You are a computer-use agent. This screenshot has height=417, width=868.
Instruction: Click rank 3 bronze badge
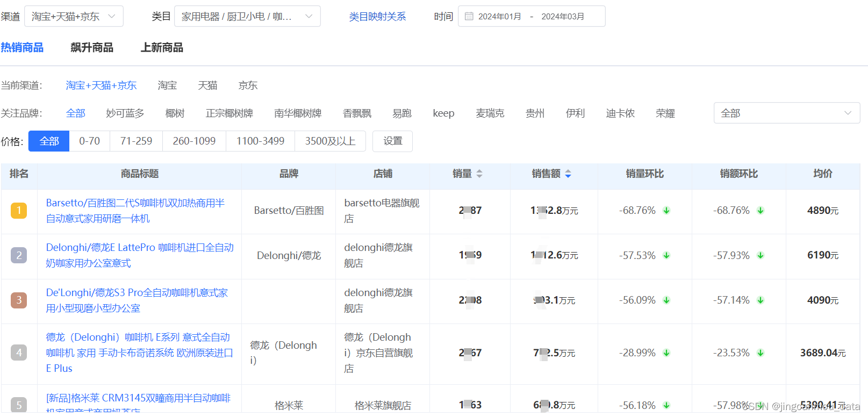(19, 300)
